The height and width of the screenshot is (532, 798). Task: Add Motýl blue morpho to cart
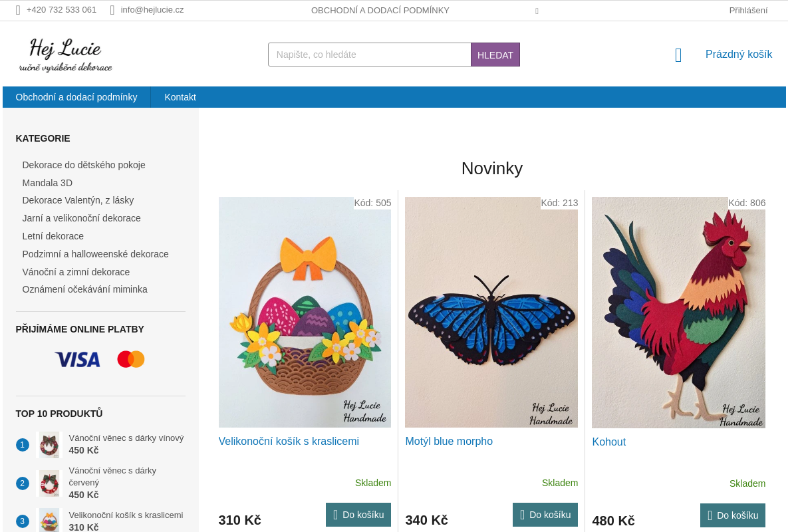click(545, 515)
